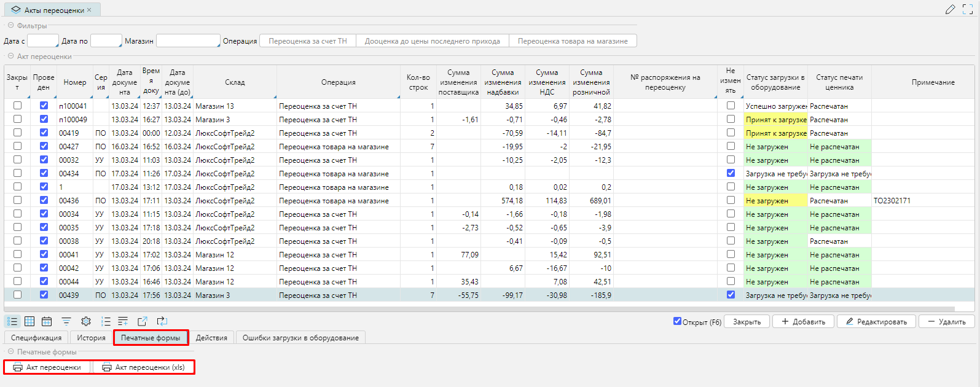Uncheck 'Открыт (F6)' checkbox
The width and height of the screenshot is (980, 387).
[x=677, y=321]
